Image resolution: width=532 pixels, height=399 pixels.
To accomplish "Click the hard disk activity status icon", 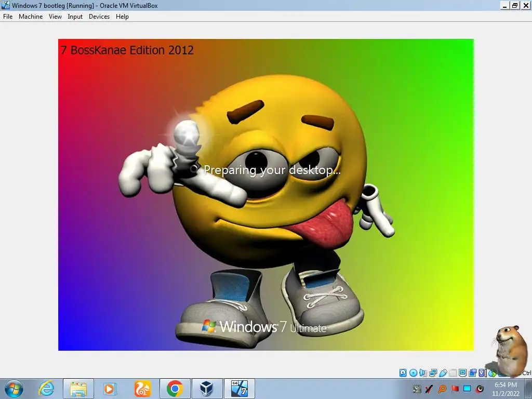I will tap(403, 373).
